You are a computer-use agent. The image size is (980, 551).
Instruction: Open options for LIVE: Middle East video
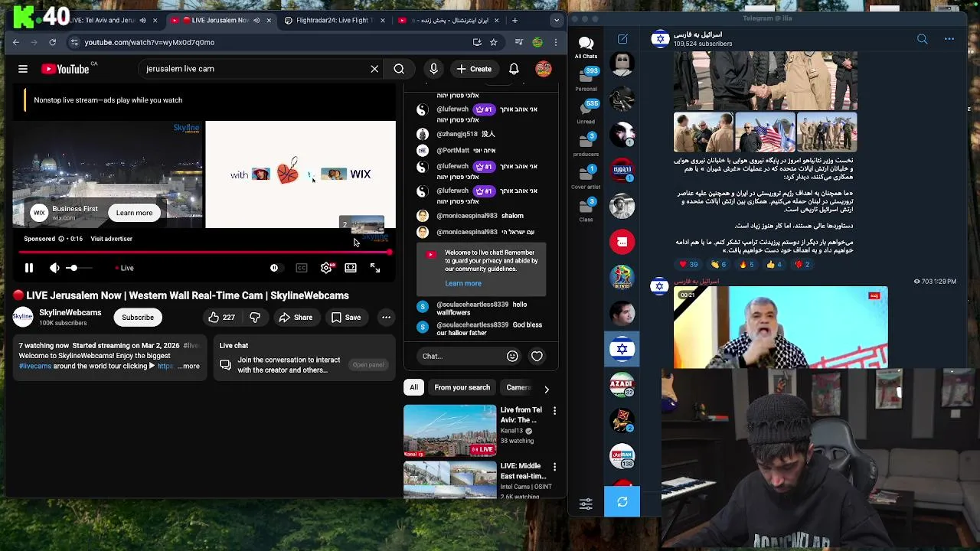[554, 467]
